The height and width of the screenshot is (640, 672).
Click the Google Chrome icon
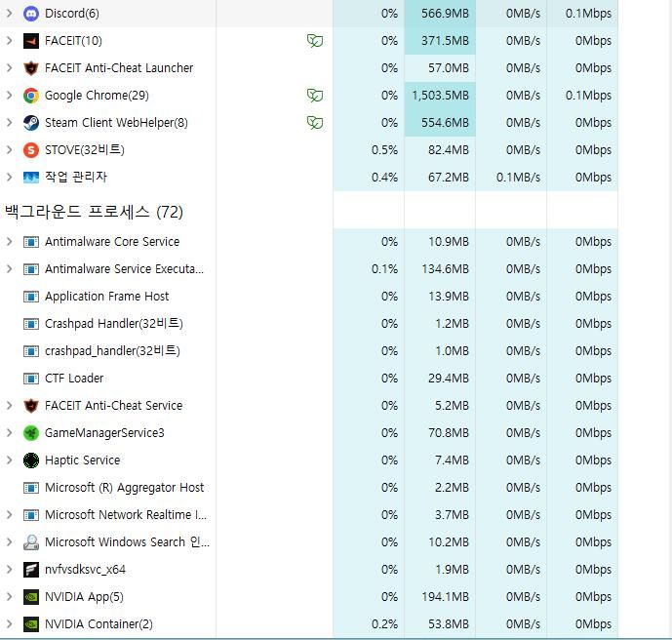tap(31, 96)
